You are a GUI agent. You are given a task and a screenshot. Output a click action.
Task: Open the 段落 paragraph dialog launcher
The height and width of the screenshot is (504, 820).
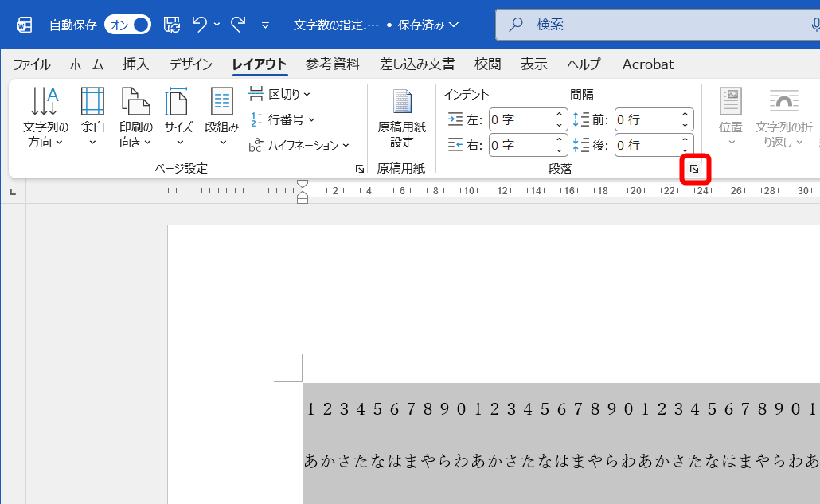point(694,169)
